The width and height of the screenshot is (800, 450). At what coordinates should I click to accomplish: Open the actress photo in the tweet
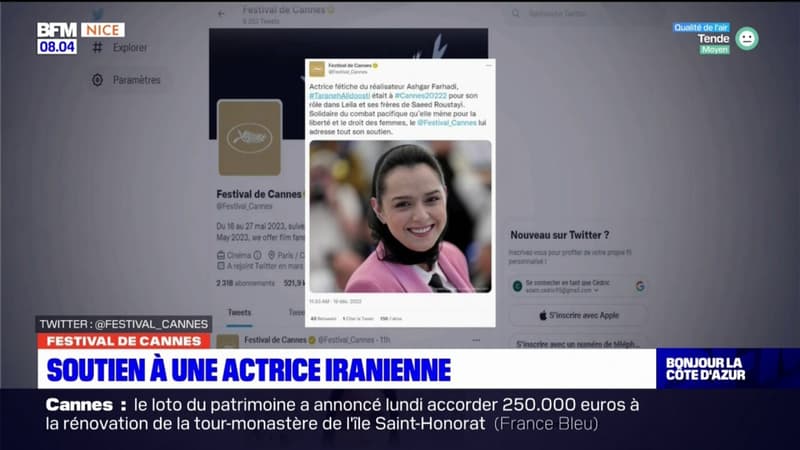pyautogui.click(x=401, y=217)
